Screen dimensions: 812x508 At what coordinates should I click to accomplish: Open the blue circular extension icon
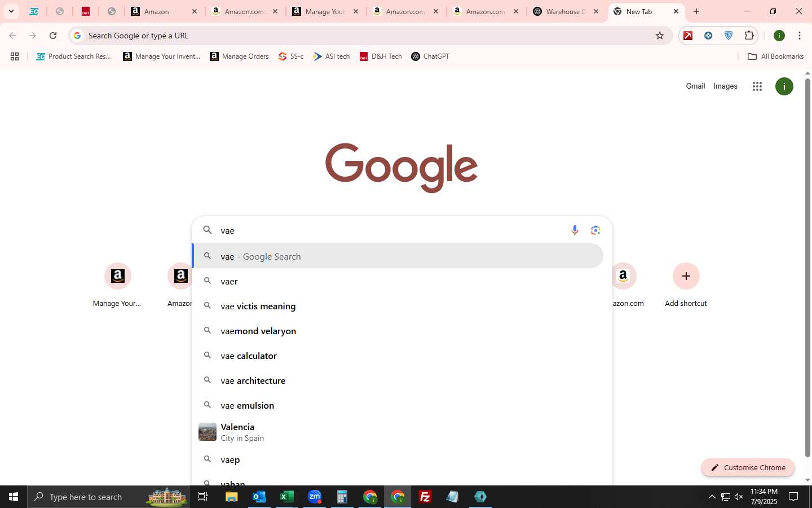click(708, 36)
